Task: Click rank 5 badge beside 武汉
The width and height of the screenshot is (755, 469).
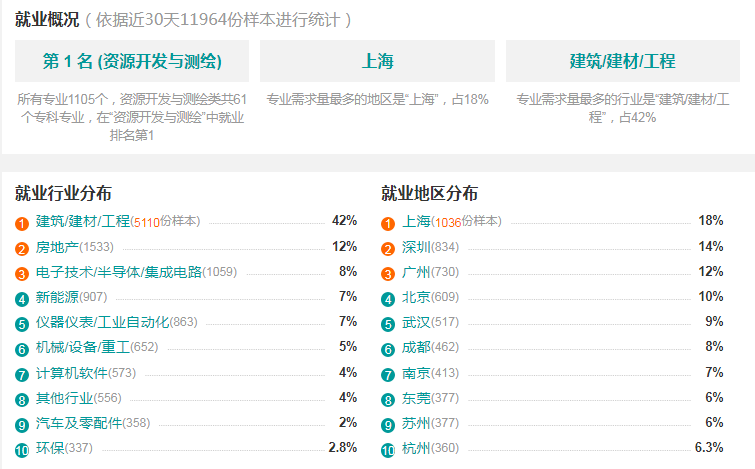Action: [x=388, y=324]
